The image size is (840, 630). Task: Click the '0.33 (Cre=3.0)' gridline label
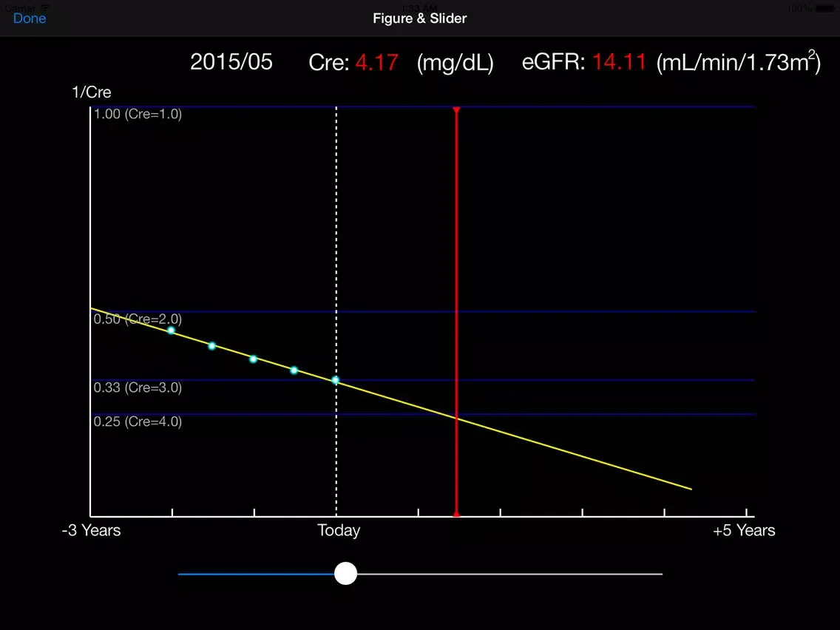(x=138, y=387)
